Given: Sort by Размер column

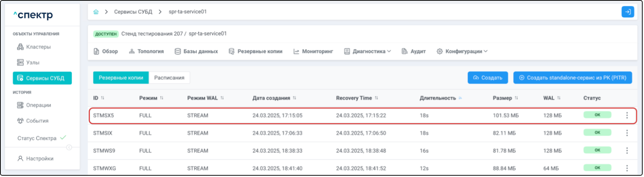Looking at the screenshot, I should (516, 98).
